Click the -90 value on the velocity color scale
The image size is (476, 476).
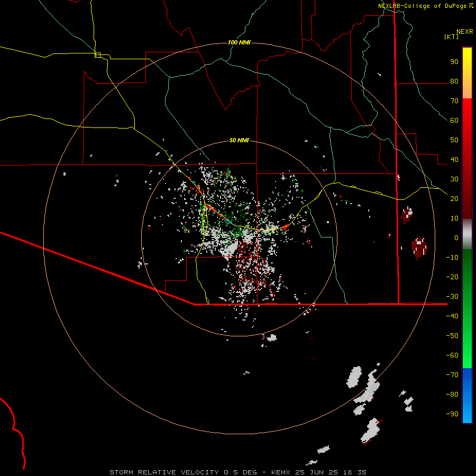tap(452, 414)
